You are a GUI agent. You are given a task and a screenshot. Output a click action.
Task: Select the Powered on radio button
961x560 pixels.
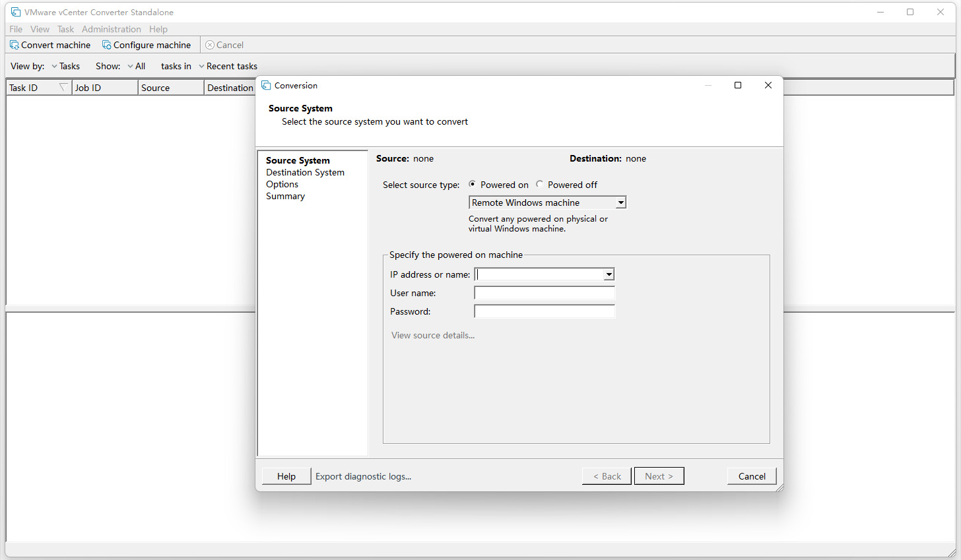pyautogui.click(x=473, y=185)
